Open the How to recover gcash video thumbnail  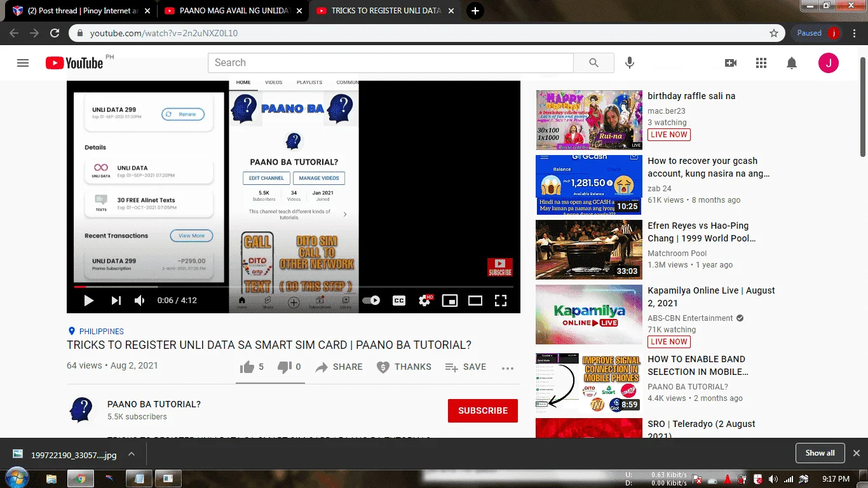589,185
